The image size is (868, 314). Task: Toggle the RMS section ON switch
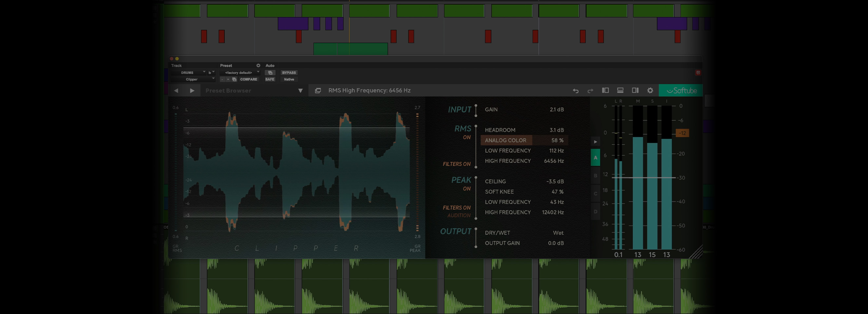click(x=466, y=137)
